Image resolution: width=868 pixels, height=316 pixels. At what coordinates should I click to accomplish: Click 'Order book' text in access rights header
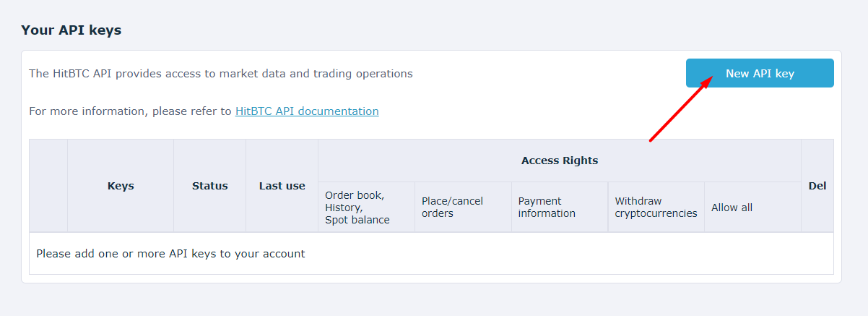(x=355, y=195)
